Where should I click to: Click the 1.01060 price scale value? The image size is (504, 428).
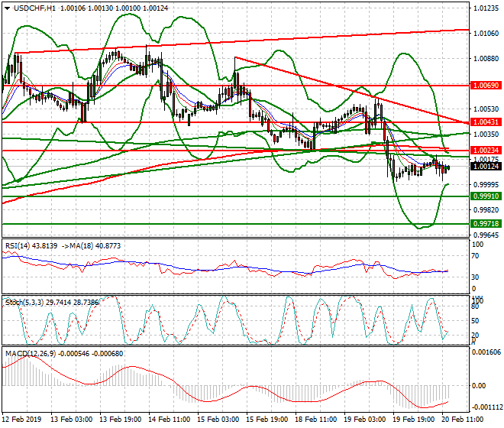[x=486, y=34]
